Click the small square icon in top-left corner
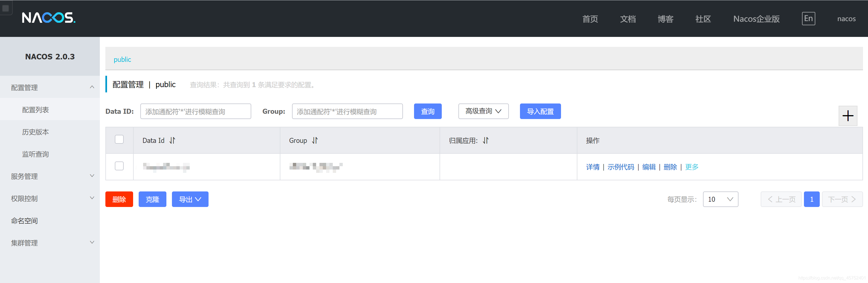 coord(5,7)
